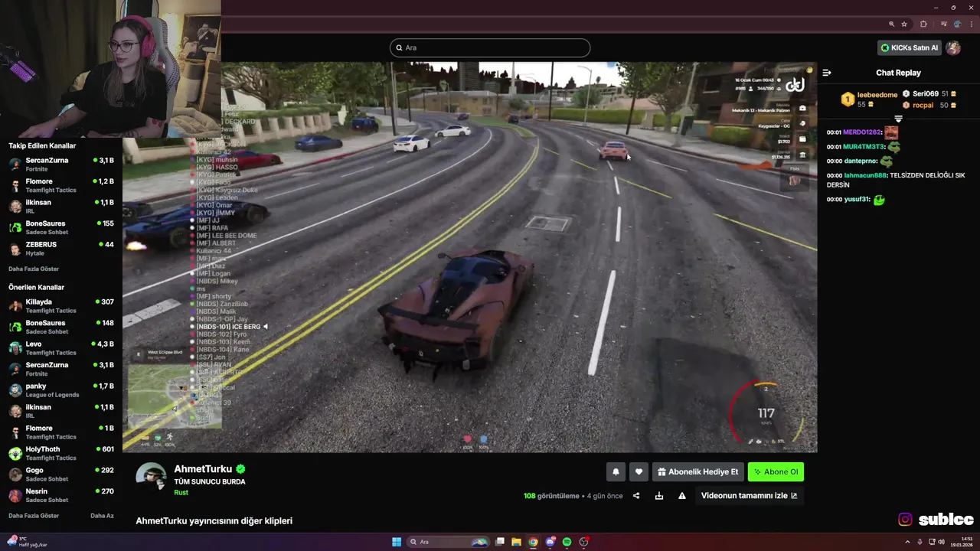The width and height of the screenshot is (980, 551).
Task: Click the Windows taskbar search box
Action: [449, 542]
